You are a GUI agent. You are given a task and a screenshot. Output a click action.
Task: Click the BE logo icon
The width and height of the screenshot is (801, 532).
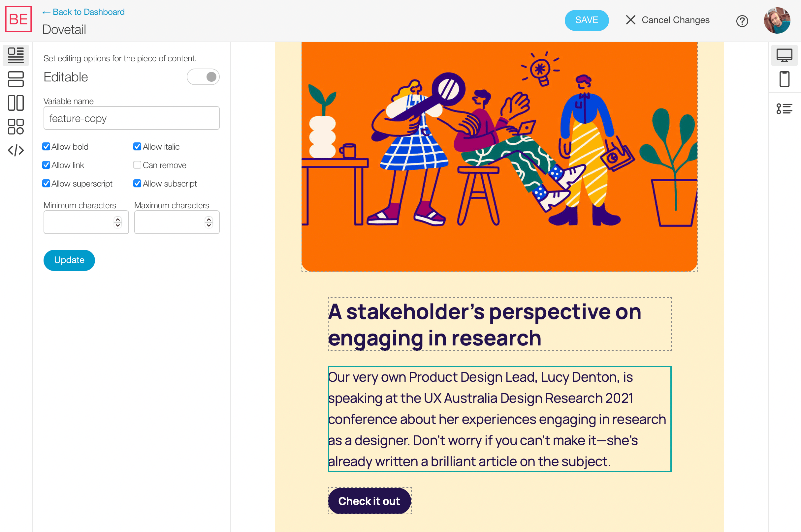point(18,19)
